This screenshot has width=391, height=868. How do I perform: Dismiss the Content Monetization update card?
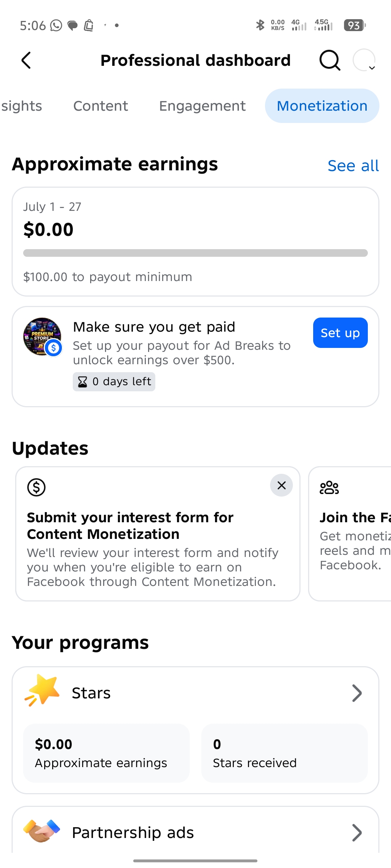[281, 485]
